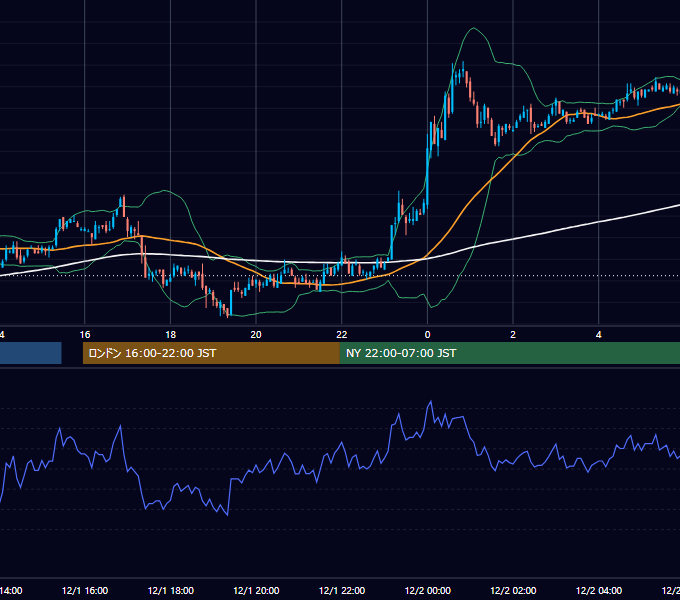Click the '12/1 22:00' date label

coord(342,590)
